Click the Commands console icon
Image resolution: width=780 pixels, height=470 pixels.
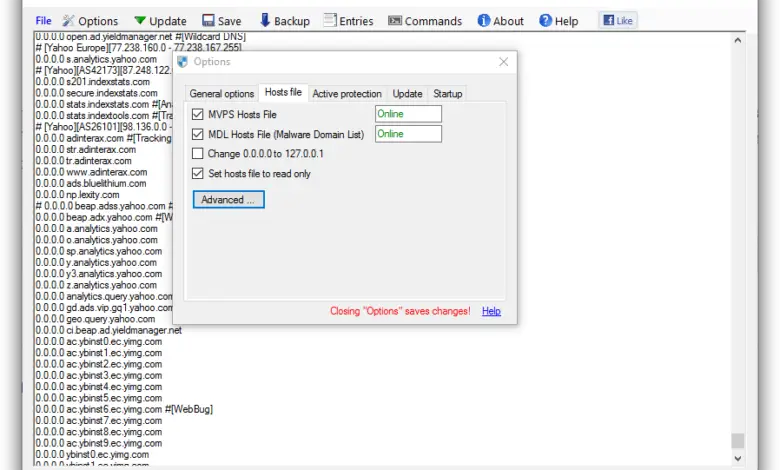coord(395,20)
